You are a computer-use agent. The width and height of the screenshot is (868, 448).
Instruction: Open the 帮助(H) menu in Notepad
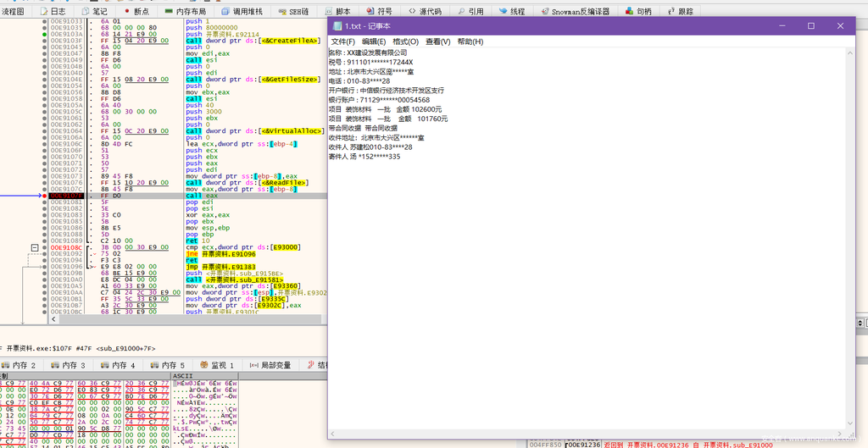tap(470, 41)
